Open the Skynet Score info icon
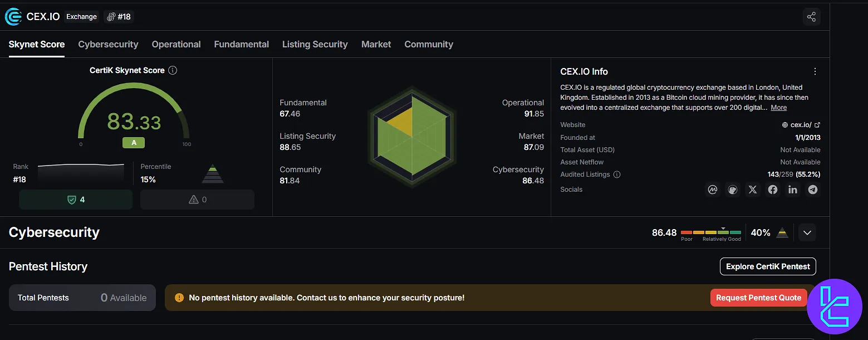 point(173,70)
